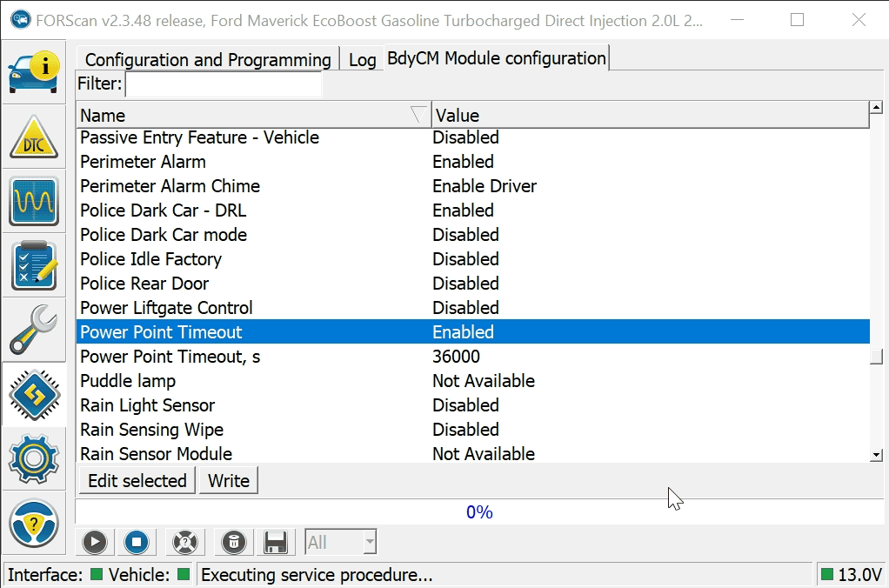The height and width of the screenshot is (588, 889).
Task: Open FORScan settings gear
Action: click(x=34, y=458)
